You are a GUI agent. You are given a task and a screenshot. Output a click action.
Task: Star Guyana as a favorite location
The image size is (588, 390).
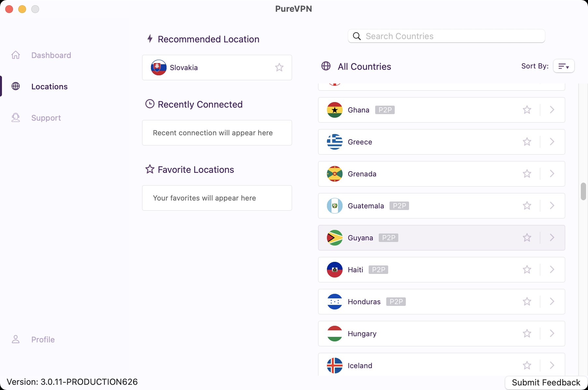pyautogui.click(x=527, y=238)
